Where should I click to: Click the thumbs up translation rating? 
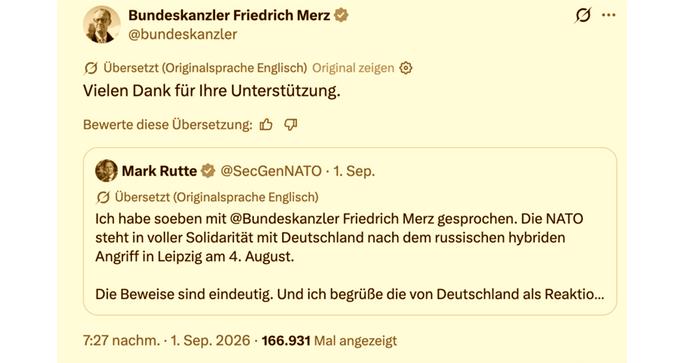[x=266, y=125]
